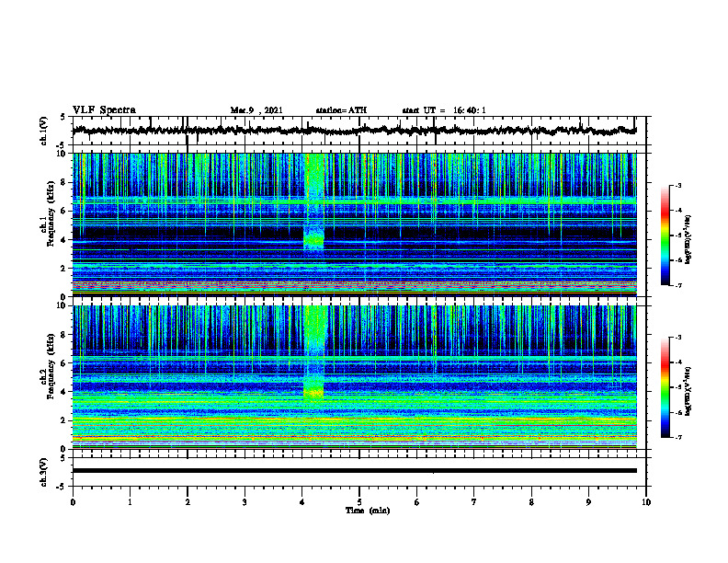Click the flat ch.3 voltage trace

[x=355, y=471]
